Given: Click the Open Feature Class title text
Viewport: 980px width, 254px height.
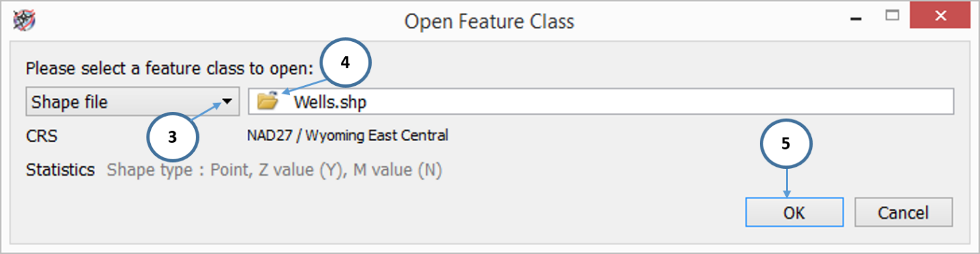Looking at the screenshot, I should coord(489,22).
